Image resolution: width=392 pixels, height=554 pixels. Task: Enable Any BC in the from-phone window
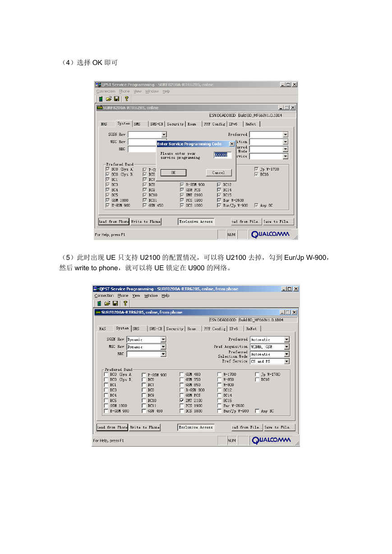click(x=257, y=411)
